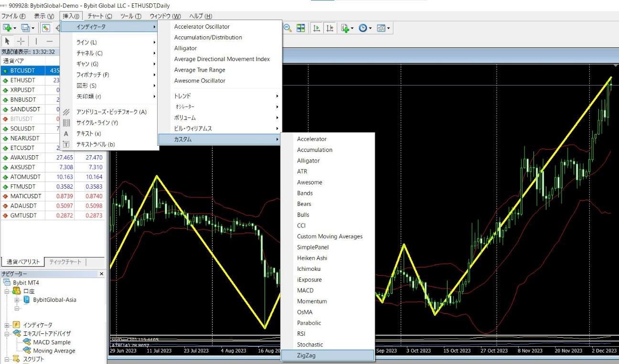Select the crosshair cursor tool
The image size is (619, 364).
click(x=21, y=41)
